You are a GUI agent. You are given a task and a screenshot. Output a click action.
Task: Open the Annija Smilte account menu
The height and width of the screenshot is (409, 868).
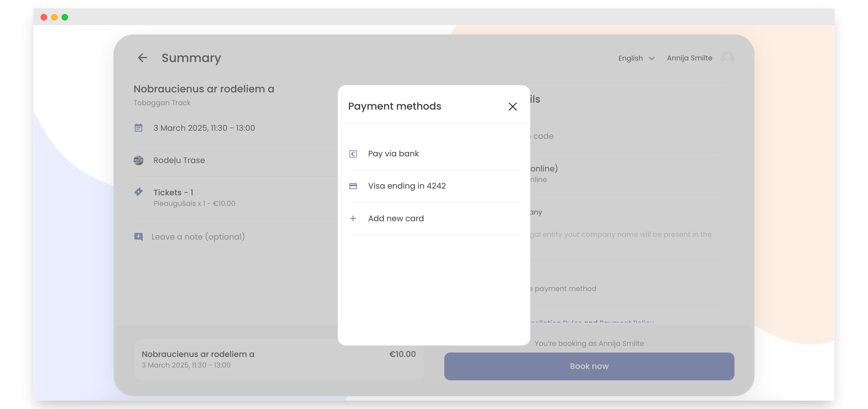point(689,58)
